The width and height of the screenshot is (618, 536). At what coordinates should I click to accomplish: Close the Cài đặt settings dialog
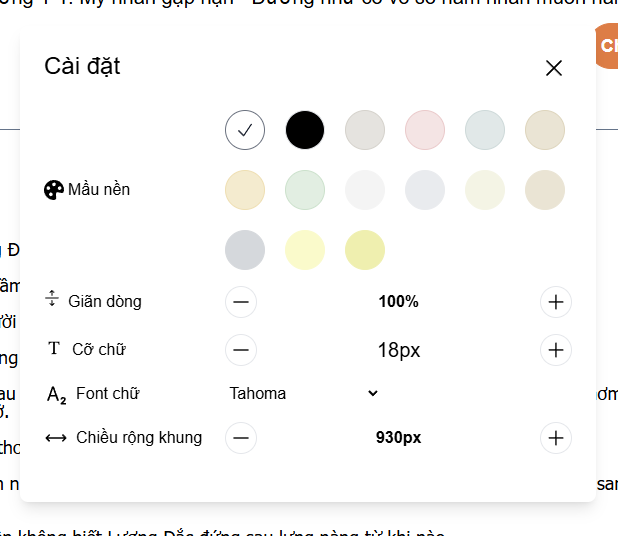click(x=554, y=68)
